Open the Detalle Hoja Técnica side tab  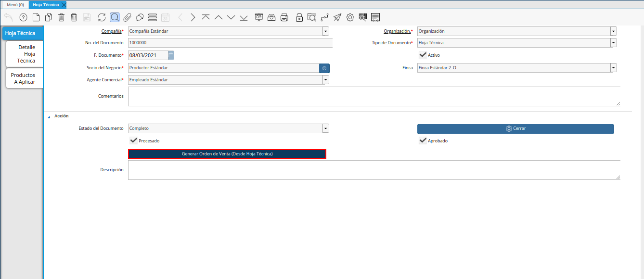click(25, 54)
